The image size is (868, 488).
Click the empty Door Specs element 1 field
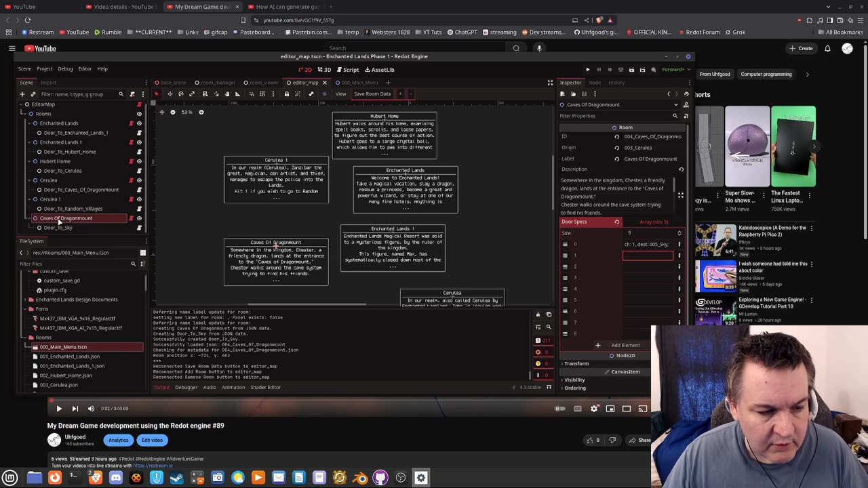click(648, 256)
